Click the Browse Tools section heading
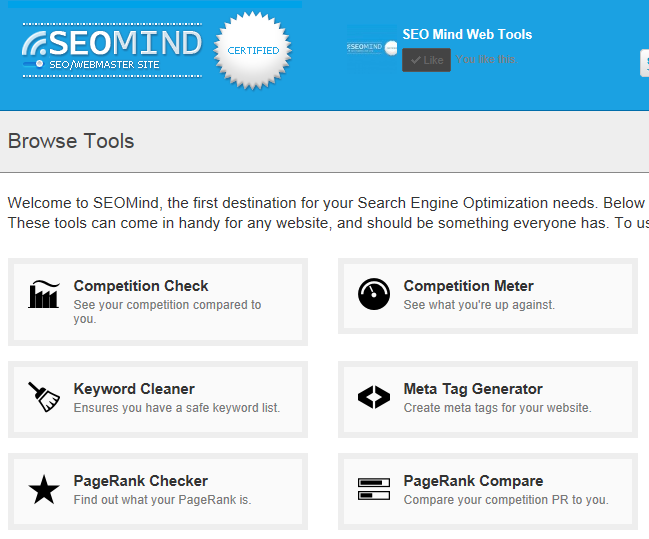 point(71,141)
